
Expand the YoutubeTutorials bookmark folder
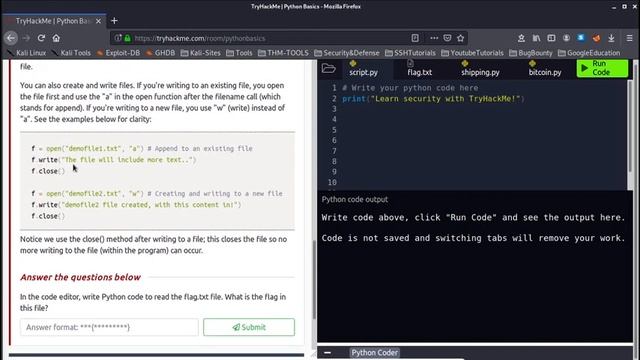click(x=472, y=53)
